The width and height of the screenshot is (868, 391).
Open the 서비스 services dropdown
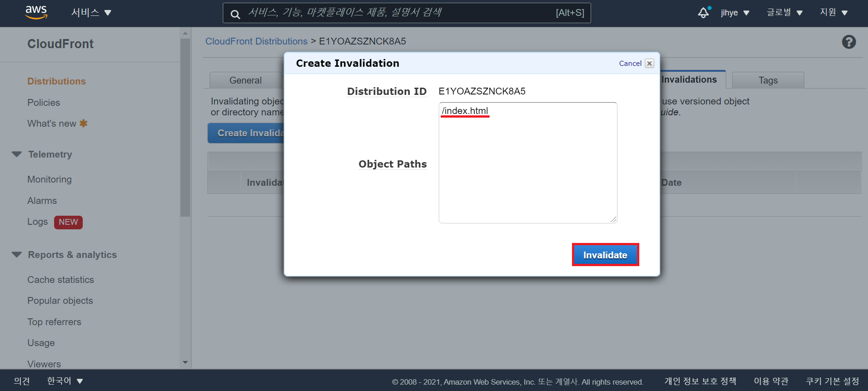(x=91, y=13)
